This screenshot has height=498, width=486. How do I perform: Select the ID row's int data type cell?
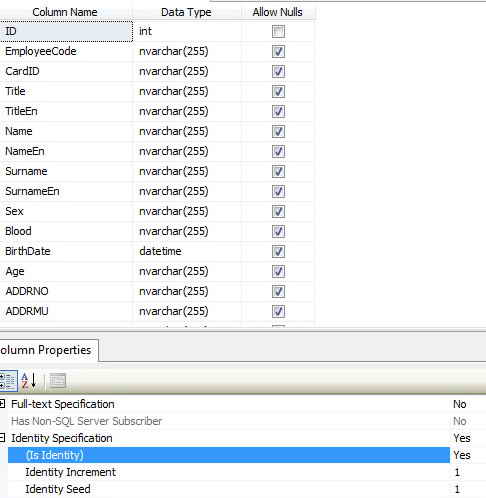click(x=187, y=31)
